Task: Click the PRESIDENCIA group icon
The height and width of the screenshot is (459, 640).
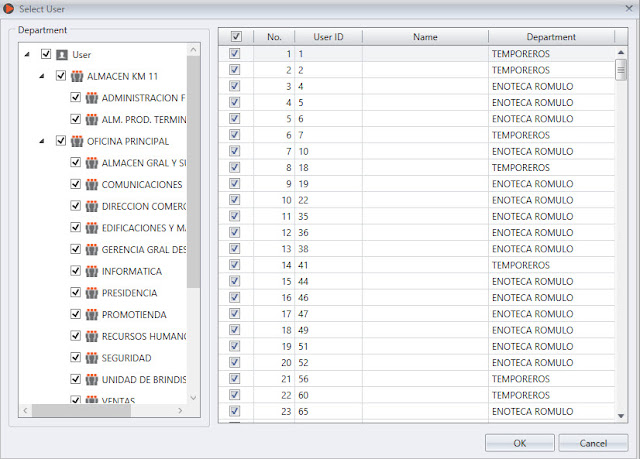Action: coord(91,293)
